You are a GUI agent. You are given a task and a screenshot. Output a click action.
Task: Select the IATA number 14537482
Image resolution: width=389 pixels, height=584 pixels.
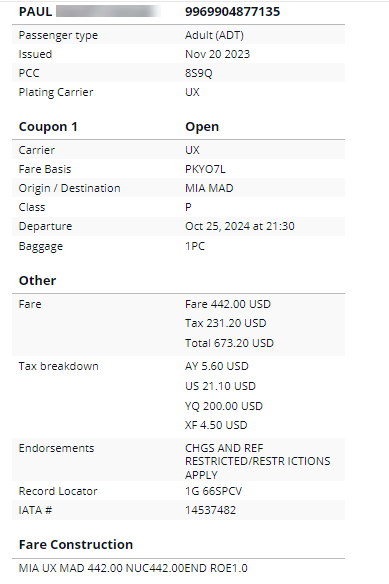[x=211, y=510]
